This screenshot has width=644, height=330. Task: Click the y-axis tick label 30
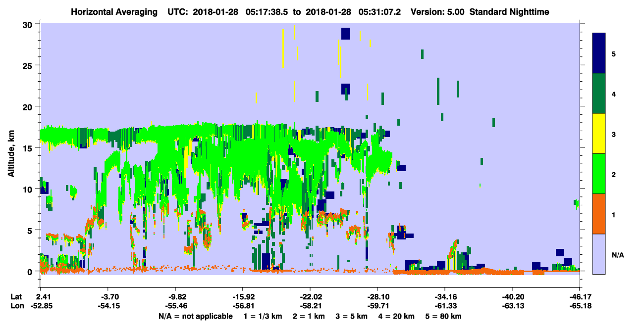click(29, 24)
